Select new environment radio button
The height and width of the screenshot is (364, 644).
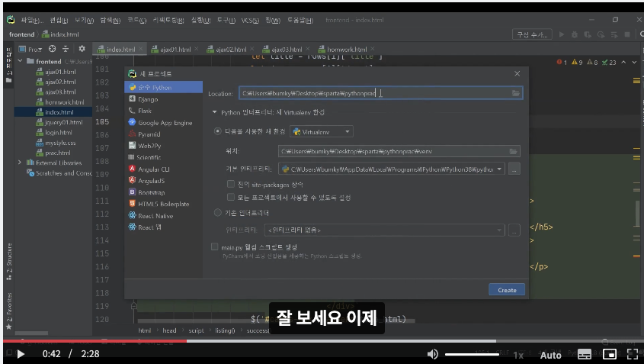click(217, 131)
